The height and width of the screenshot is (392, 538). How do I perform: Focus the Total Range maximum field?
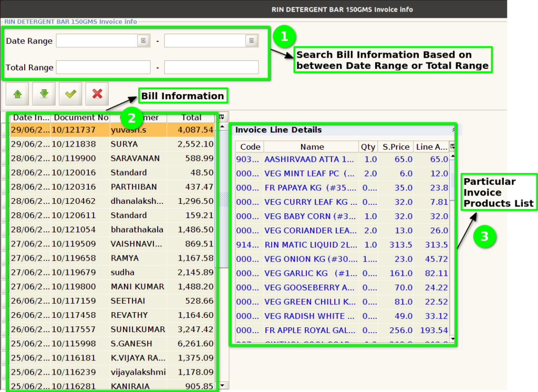(211, 67)
